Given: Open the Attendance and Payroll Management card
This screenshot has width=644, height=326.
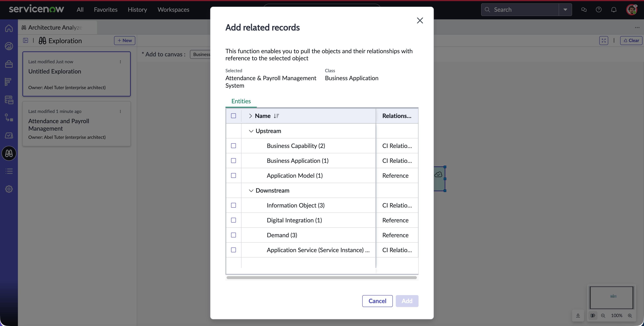Looking at the screenshot, I should pos(77,124).
